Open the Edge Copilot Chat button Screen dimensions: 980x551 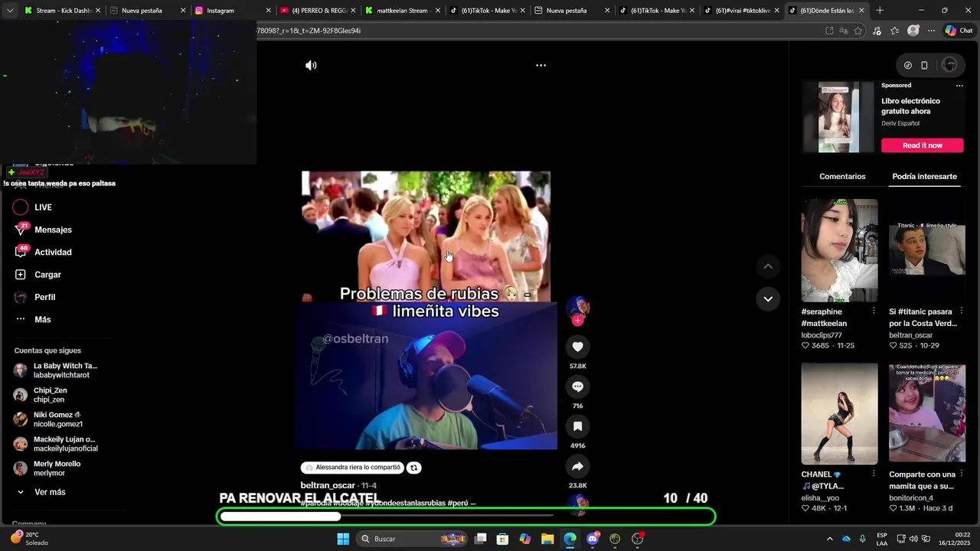tap(959, 31)
